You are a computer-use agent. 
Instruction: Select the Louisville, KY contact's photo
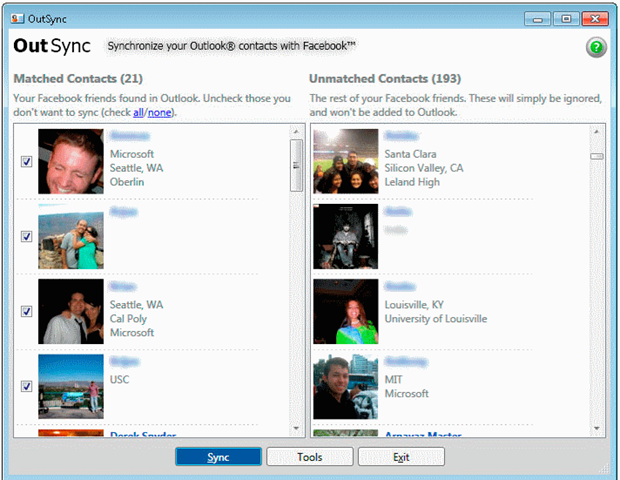click(x=345, y=311)
